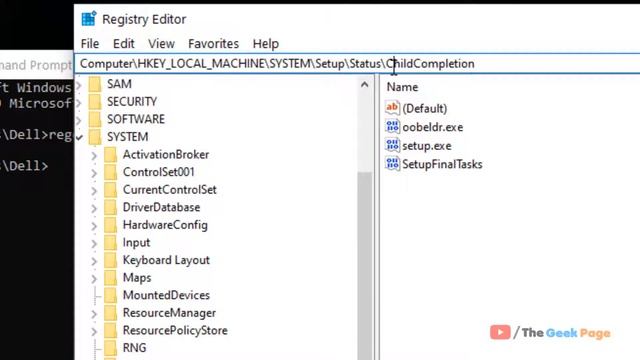Open the File menu
Viewport: 640px width, 360px height.
point(90,44)
